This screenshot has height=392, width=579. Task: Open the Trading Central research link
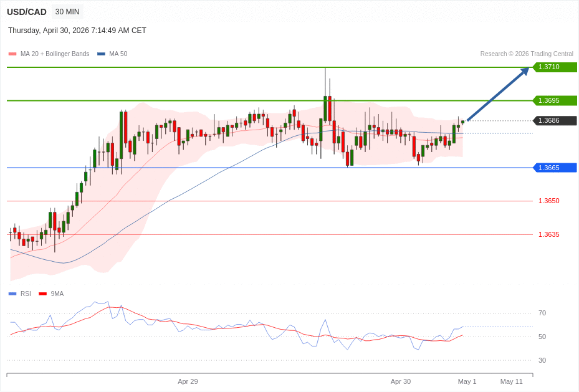click(x=528, y=54)
